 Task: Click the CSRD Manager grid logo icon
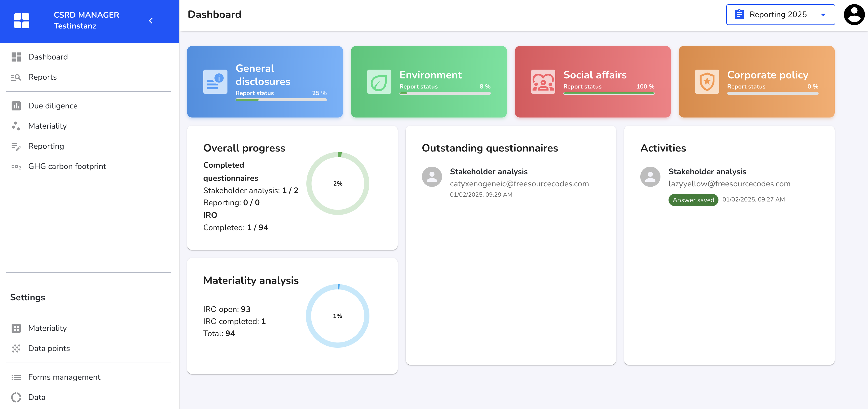pyautogui.click(x=22, y=21)
